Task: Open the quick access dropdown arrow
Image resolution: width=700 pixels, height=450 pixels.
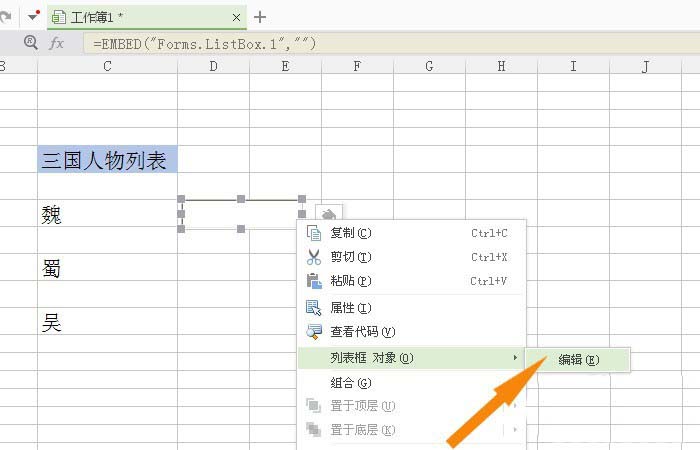Action: (x=33, y=17)
